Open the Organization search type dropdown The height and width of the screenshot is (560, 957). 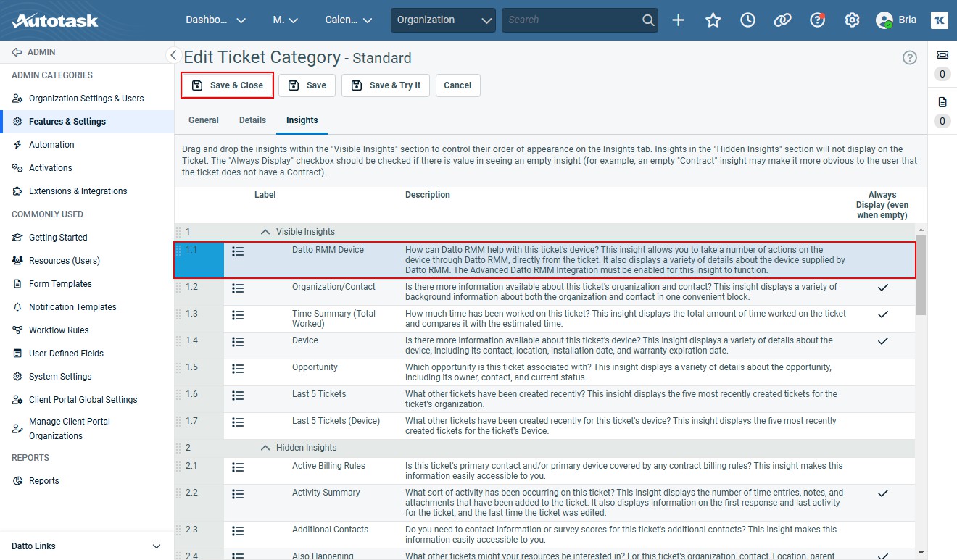[x=443, y=20]
